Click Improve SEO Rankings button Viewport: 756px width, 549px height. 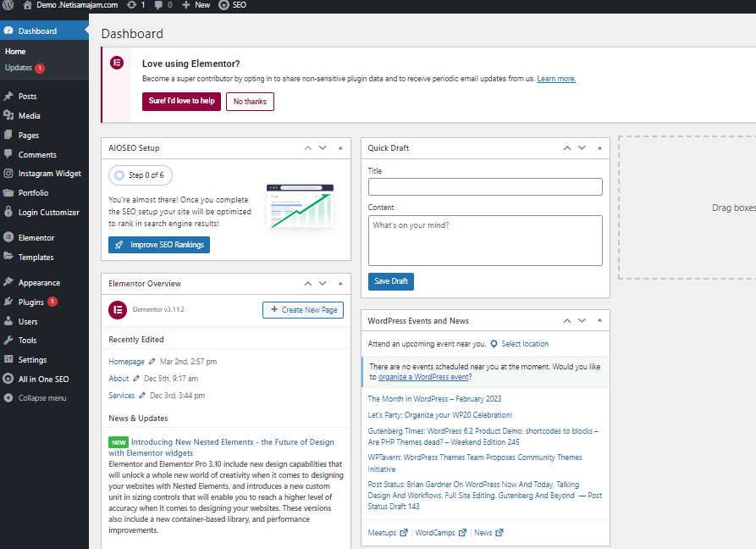[x=159, y=245]
